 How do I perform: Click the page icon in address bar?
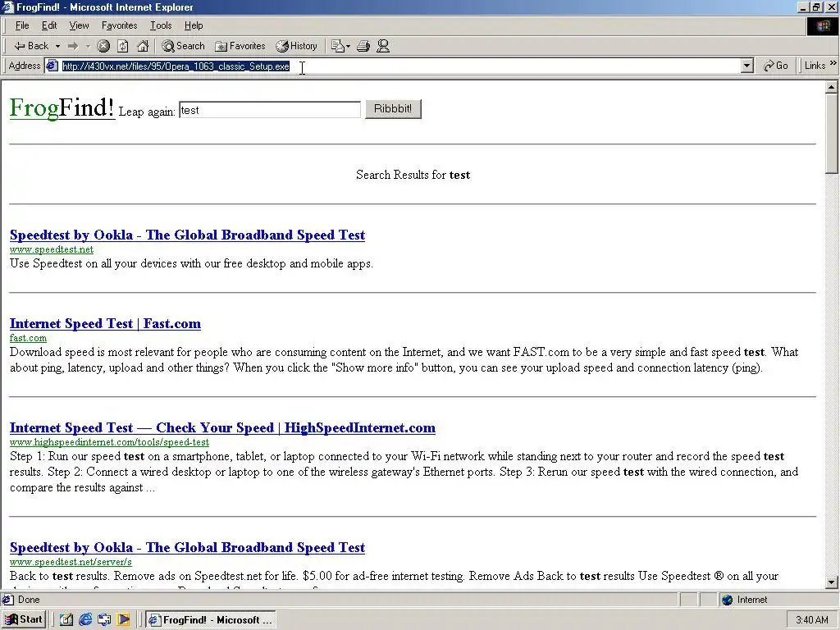pyautogui.click(x=52, y=66)
